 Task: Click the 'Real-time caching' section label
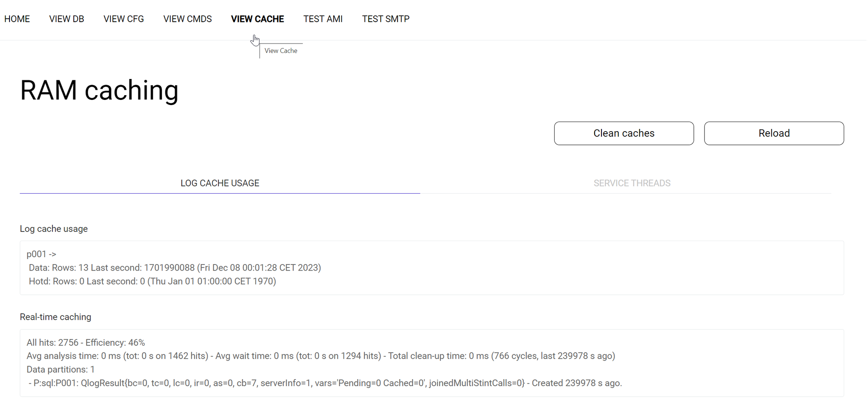[x=56, y=317]
